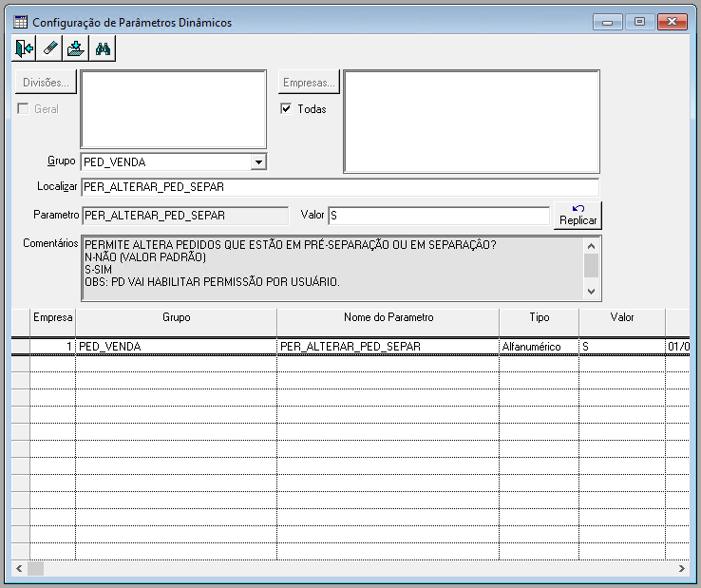Image resolution: width=701 pixels, height=588 pixels.
Task: Click the Divisões list box
Action: click(x=174, y=109)
